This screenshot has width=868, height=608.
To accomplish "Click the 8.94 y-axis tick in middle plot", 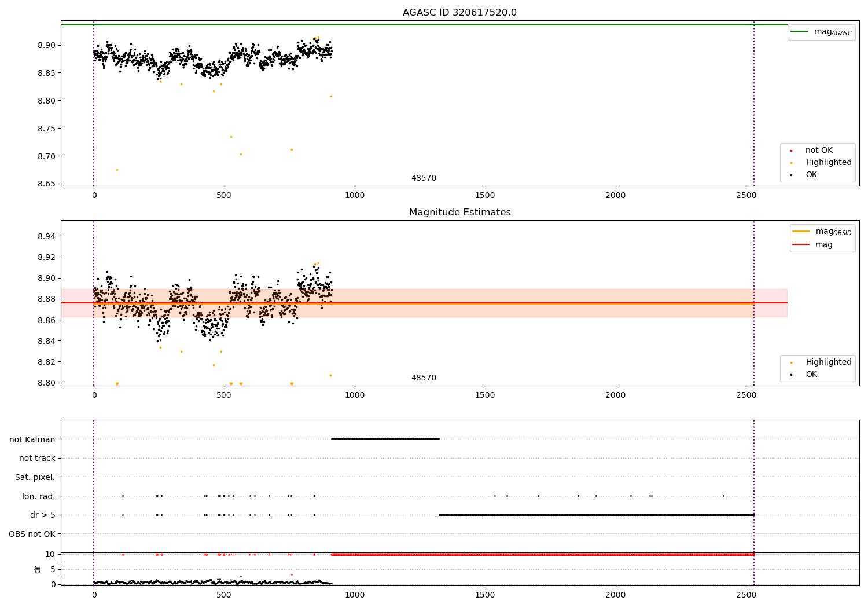I will click(46, 236).
